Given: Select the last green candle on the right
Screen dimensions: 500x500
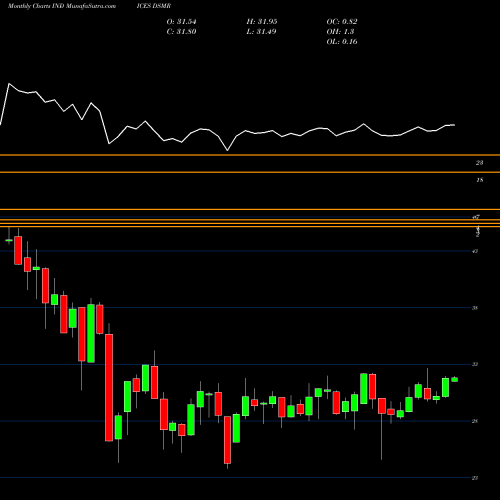Looking at the screenshot, I should pos(455,379).
